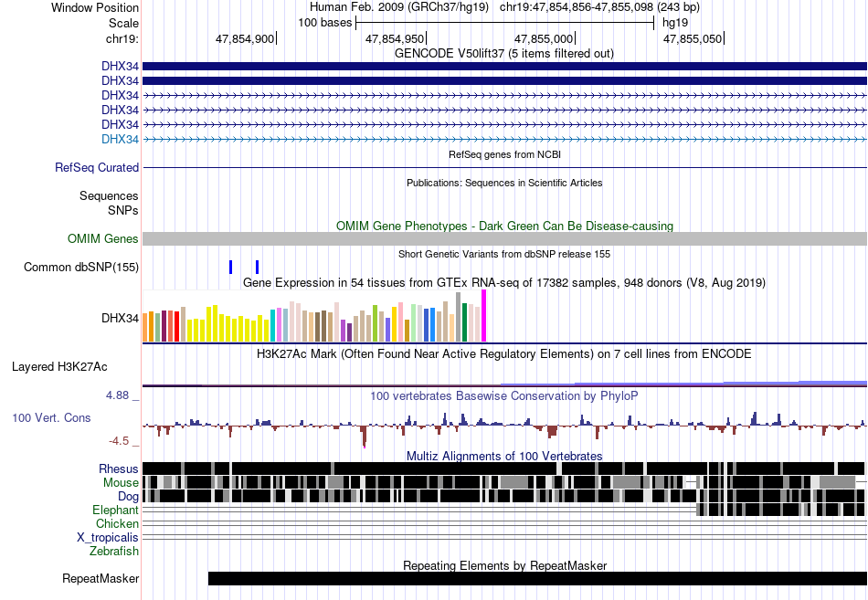Click the Zebrafish alignment label

click(x=114, y=551)
